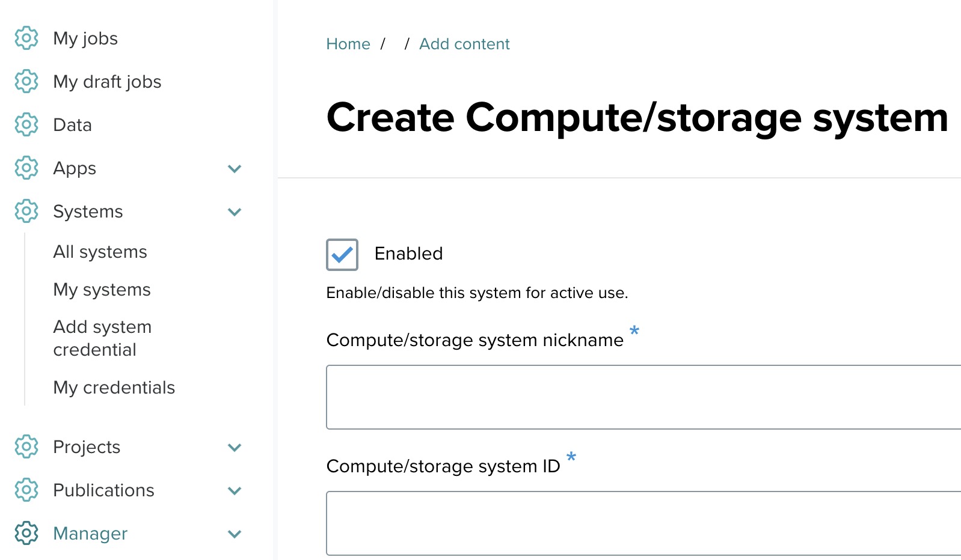Click the gear icon beside Data

coord(26,124)
